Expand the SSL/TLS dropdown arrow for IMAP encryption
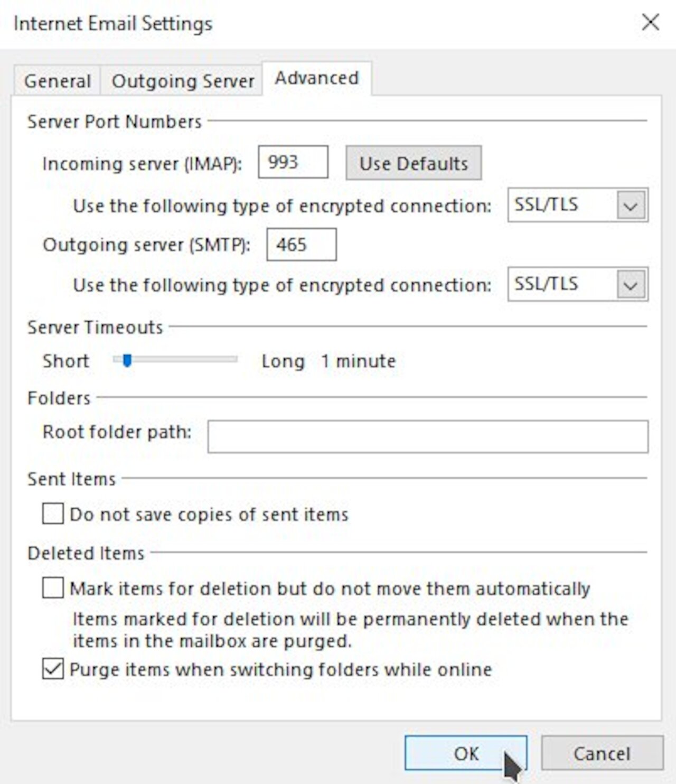The width and height of the screenshot is (676, 784). click(632, 206)
